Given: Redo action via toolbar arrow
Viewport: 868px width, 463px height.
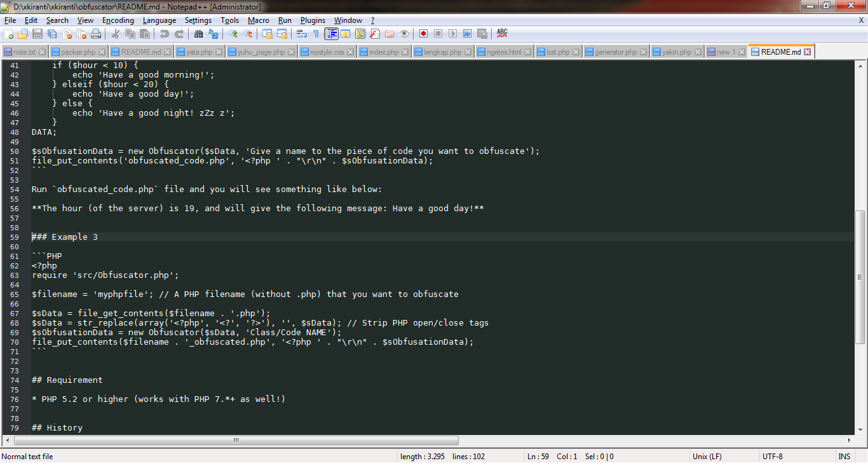Looking at the screenshot, I should (179, 34).
